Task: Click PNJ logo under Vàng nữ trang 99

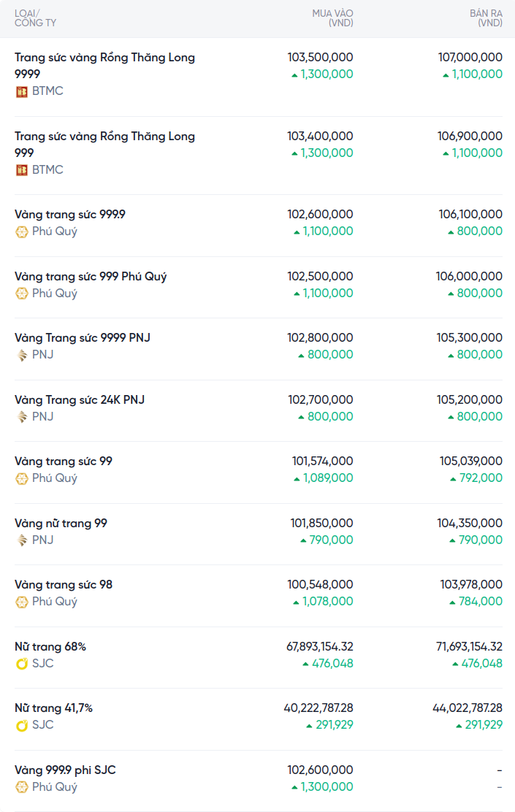Action: click(22, 540)
